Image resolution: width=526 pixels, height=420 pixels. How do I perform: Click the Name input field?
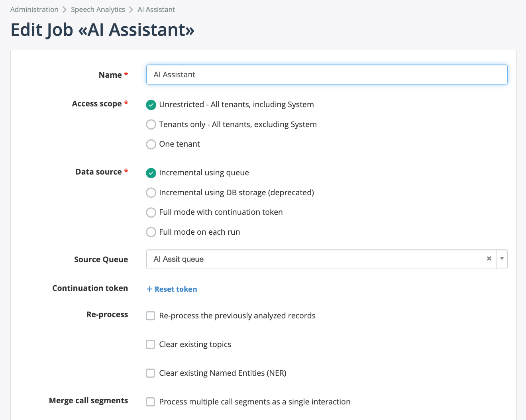(326, 75)
